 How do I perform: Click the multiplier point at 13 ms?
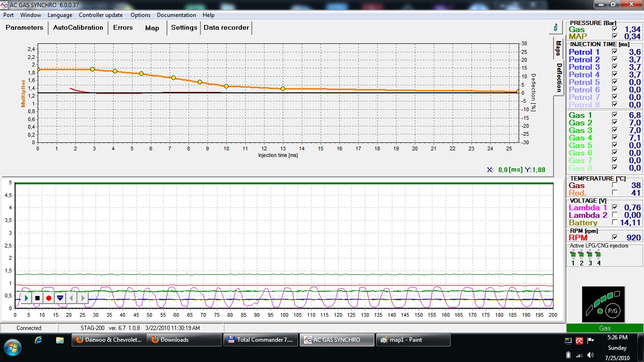pyautogui.click(x=283, y=89)
